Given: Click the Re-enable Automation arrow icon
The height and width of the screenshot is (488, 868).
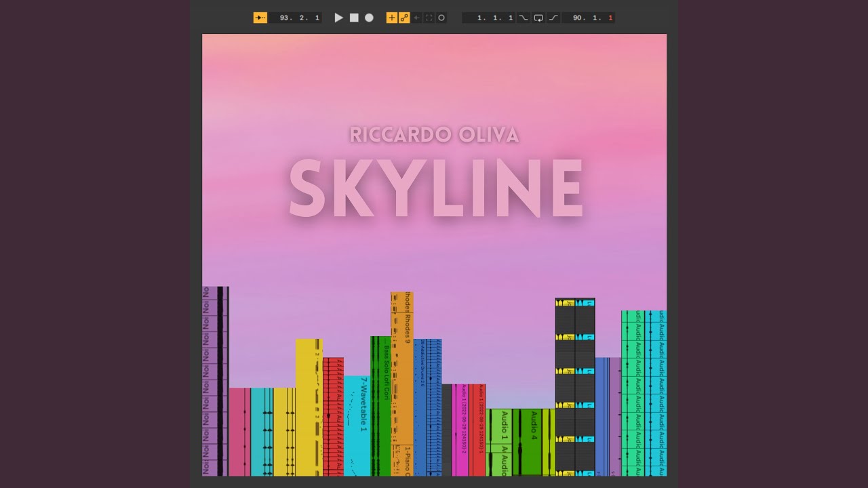Looking at the screenshot, I should [417, 18].
